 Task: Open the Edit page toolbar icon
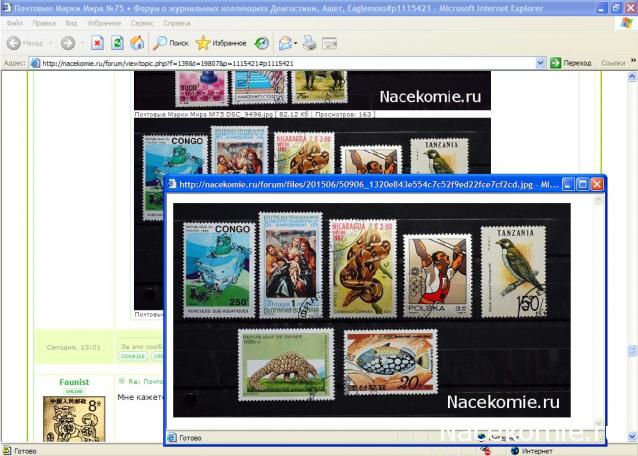pos(329,43)
